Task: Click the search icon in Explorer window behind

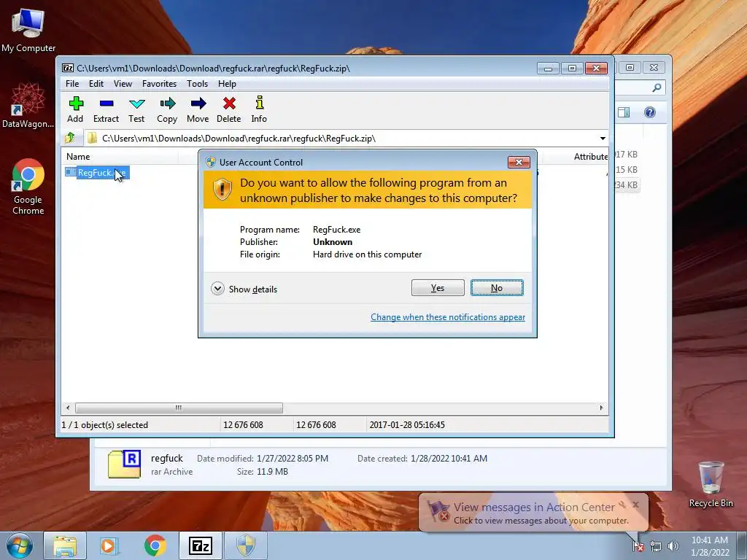Action: tap(657, 87)
